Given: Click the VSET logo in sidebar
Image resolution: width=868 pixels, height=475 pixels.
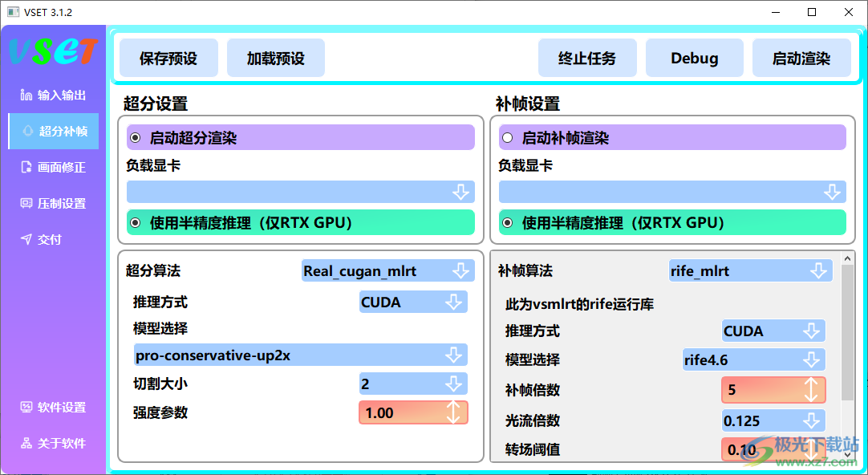Looking at the screenshot, I should (53, 51).
